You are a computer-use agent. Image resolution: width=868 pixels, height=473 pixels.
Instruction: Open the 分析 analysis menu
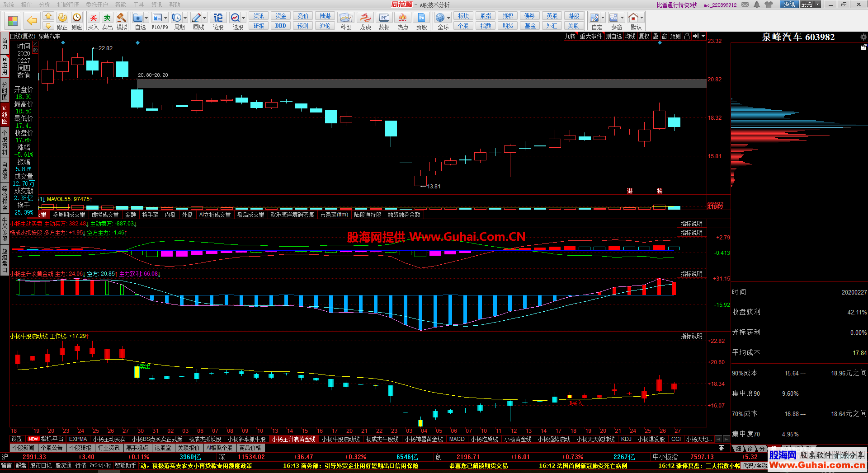(x=45, y=5)
